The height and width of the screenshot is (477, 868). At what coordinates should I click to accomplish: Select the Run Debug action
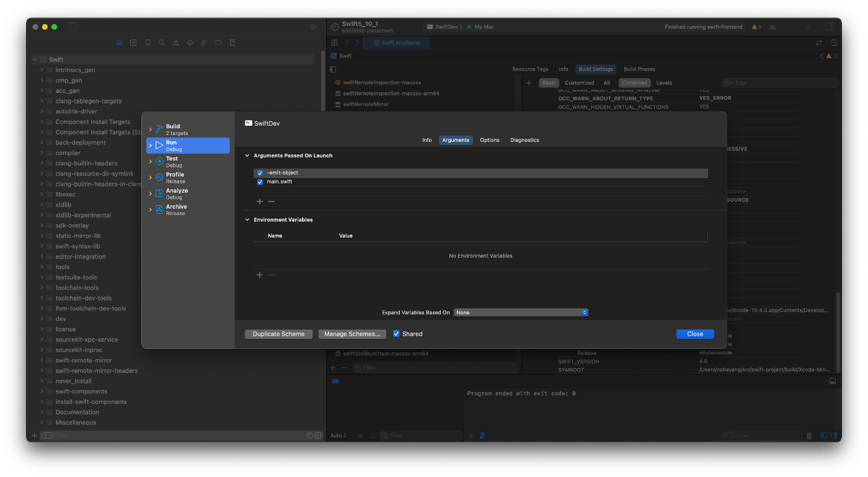click(188, 146)
